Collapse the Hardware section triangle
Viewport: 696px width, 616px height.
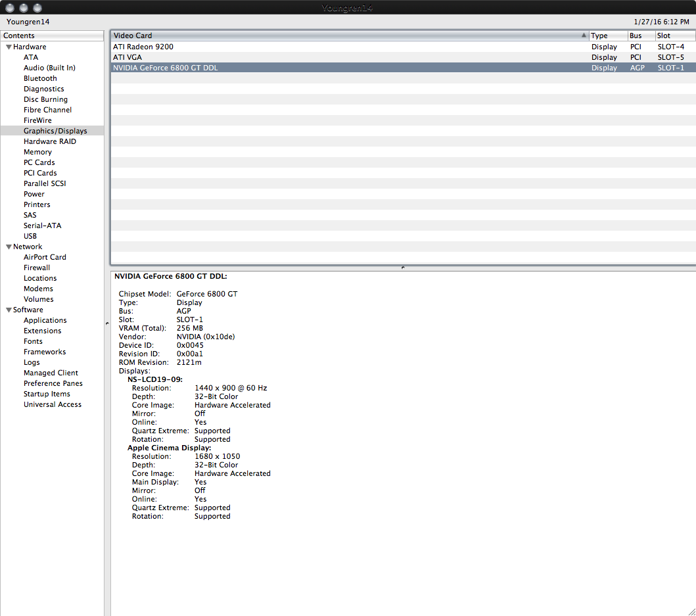click(9, 47)
